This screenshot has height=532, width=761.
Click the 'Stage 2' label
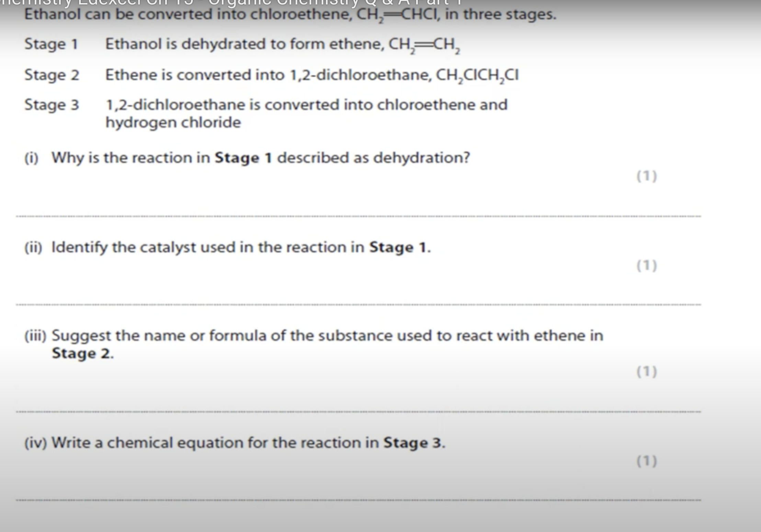pos(52,75)
